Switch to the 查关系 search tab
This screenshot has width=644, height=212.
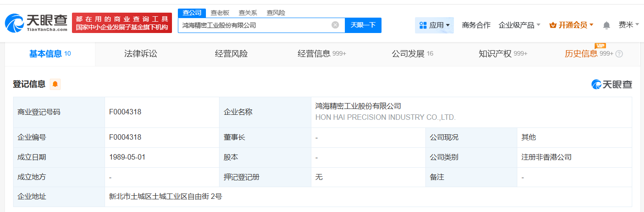pyautogui.click(x=248, y=13)
